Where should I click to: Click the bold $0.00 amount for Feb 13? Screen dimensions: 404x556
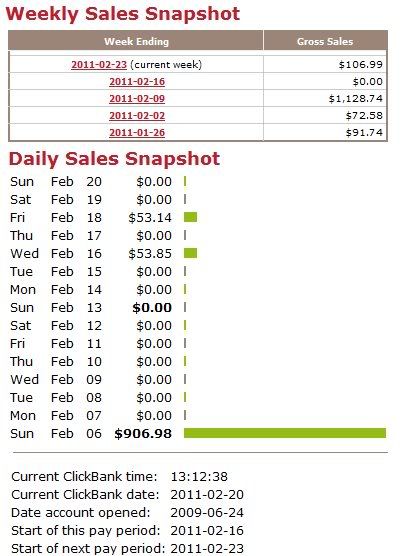point(152,307)
